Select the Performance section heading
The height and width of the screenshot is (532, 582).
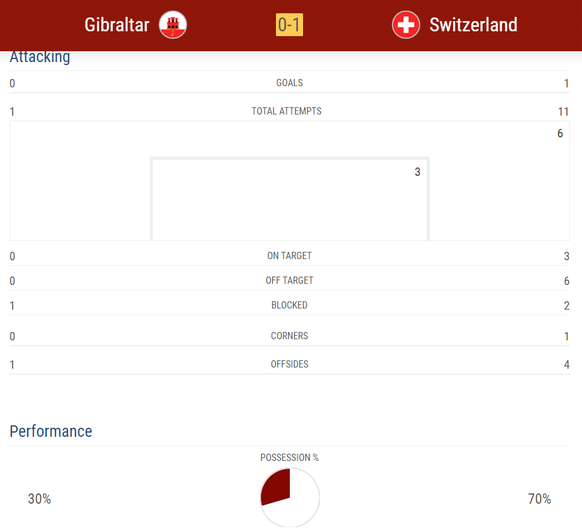coord(51,431)
